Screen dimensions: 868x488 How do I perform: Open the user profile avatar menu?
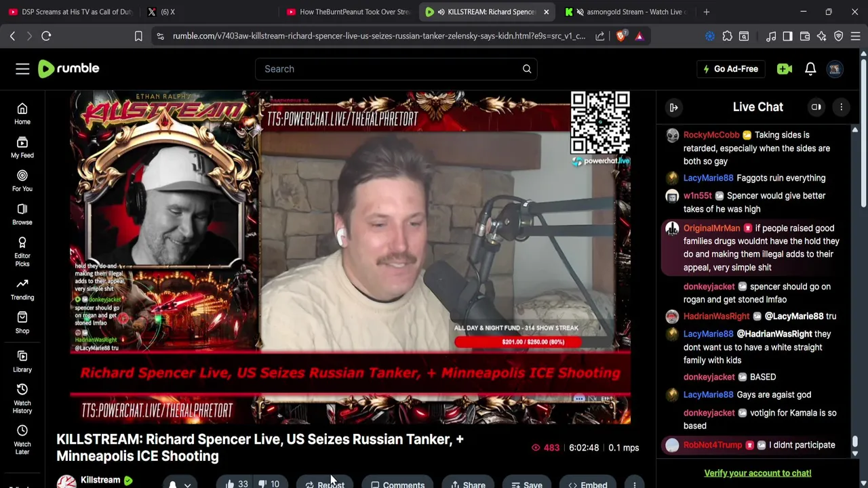pos(835,68)
